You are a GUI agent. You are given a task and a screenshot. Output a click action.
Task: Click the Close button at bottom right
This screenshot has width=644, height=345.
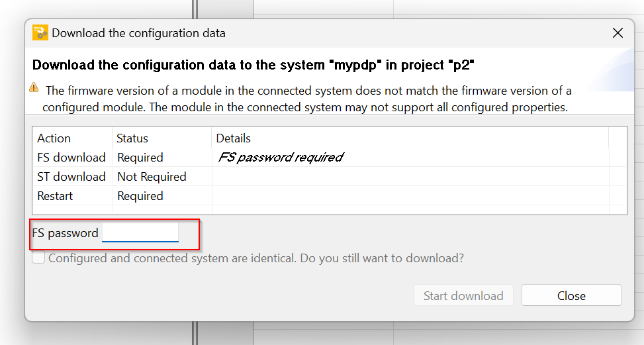(x=571, y=295)
